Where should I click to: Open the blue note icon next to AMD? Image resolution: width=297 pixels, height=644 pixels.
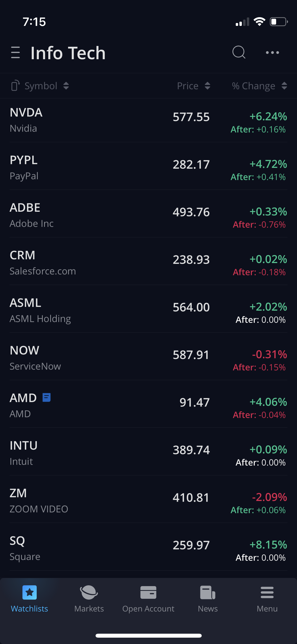[47, 397]
